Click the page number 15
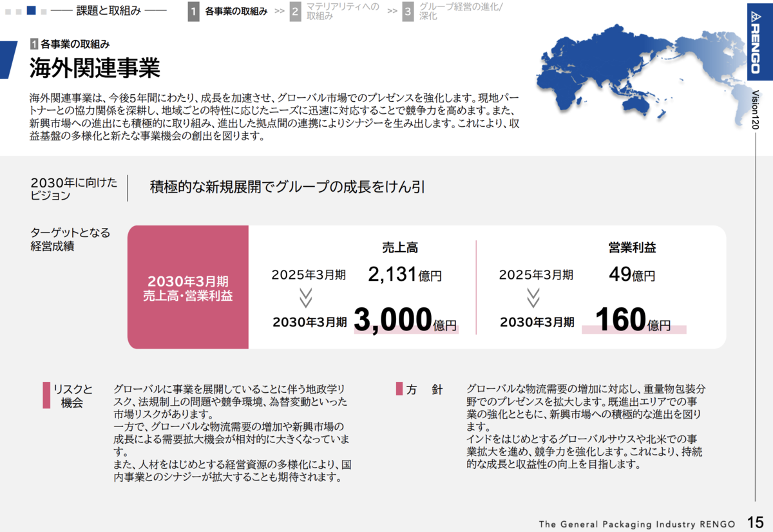The width and height of the screenshot is (773, 532). tap(756, 522)
